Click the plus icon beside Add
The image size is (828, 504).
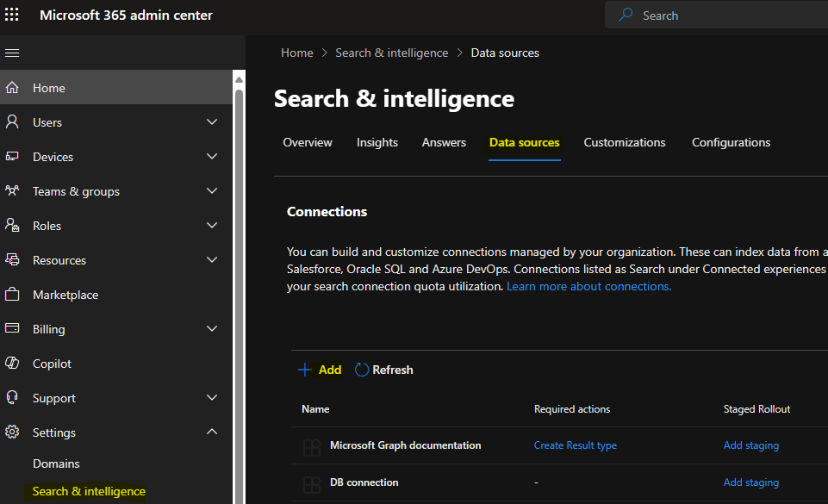coord(305,370)
